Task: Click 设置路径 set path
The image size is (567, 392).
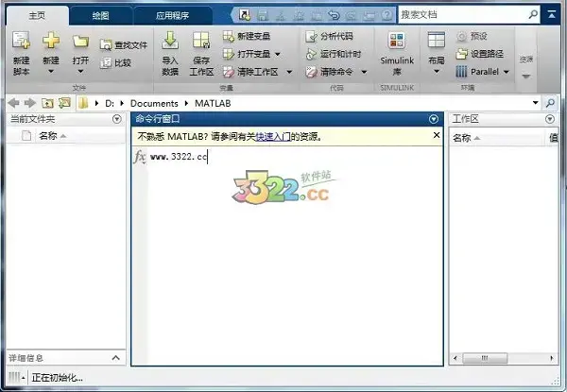Action: tap(479, 54)
